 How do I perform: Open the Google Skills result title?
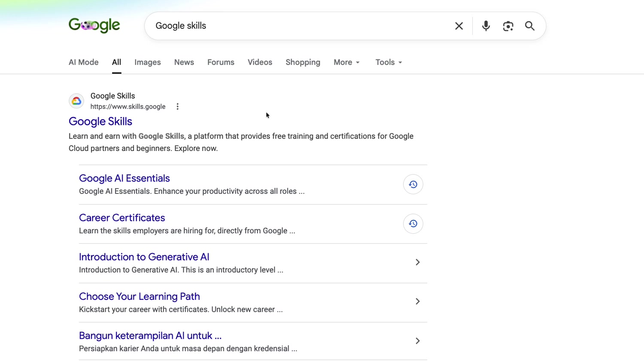point(100,121)
